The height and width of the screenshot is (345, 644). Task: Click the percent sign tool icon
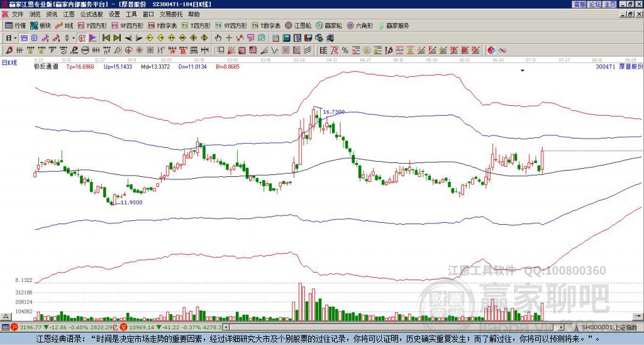pyautogui.click(x=345, y=50)
